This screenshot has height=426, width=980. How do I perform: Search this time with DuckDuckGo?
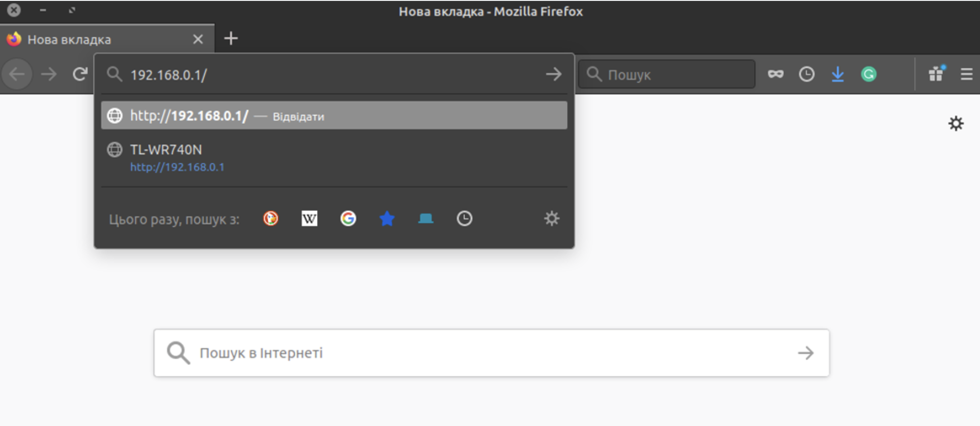[271, 219]
